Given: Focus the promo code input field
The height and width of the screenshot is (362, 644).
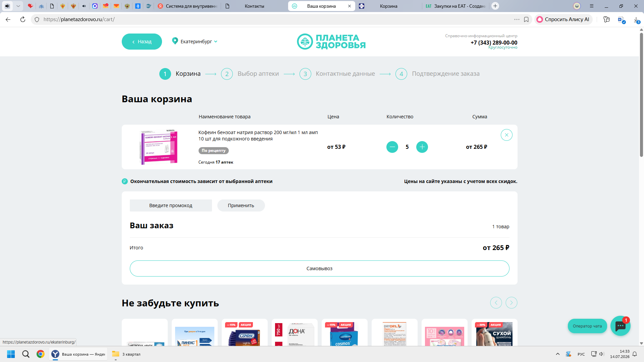Looking at the screenshot, I should pos(171,205).
